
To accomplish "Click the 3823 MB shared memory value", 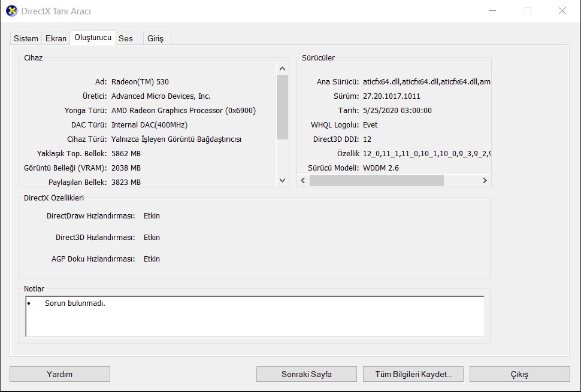I will (126, 183).
